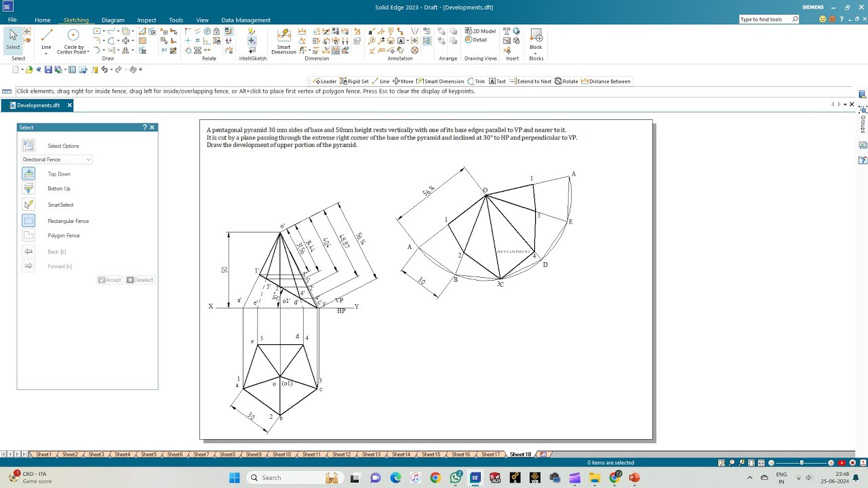Open Windows Start menu
Viewport: 868px width, 488px height.
coord(234,478)
